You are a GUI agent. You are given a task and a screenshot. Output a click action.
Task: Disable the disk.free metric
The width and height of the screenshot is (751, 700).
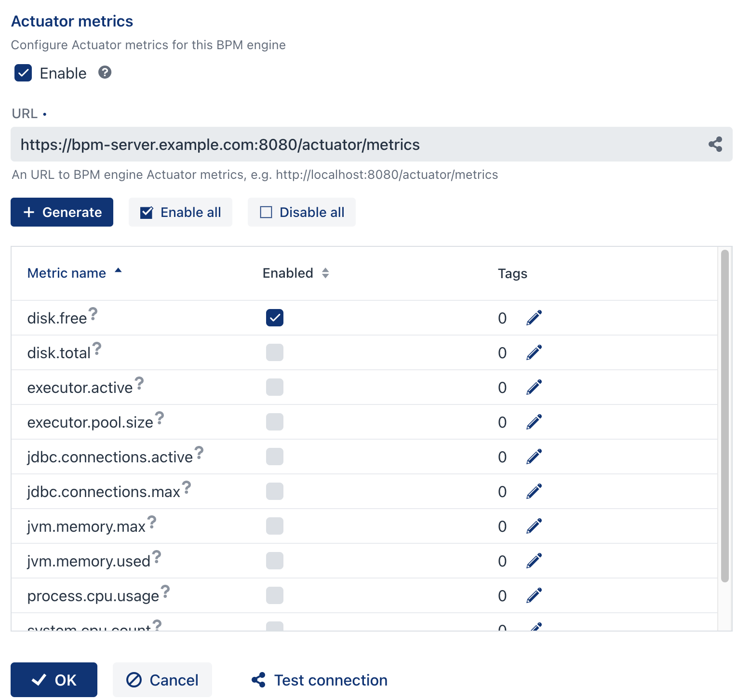point(274,318)
